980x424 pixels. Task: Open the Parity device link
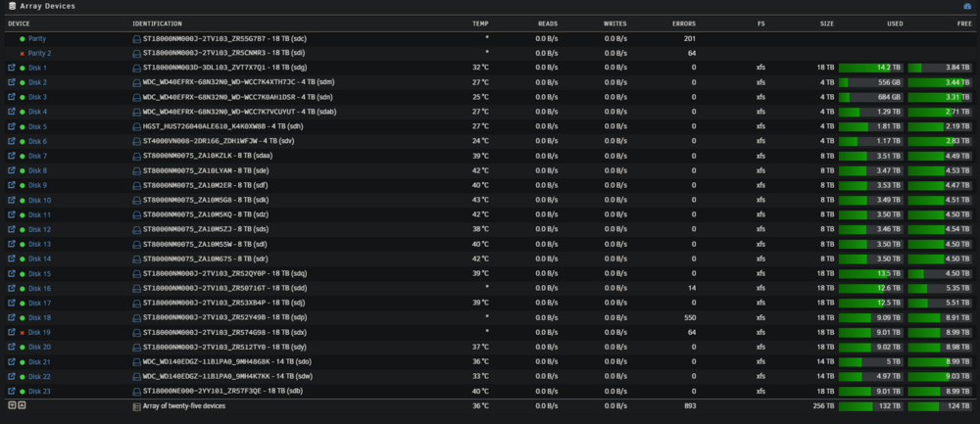pyautogui.click(x=37, y=39)
